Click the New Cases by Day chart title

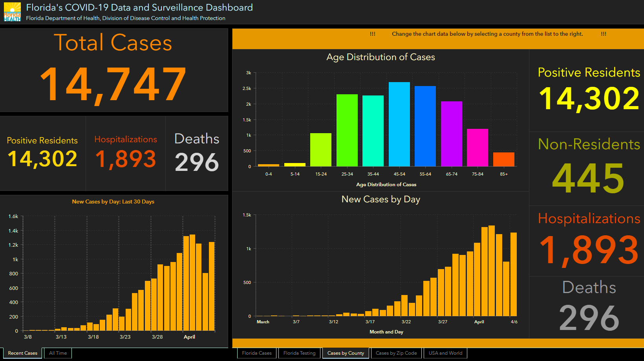[x=381, y=200]
